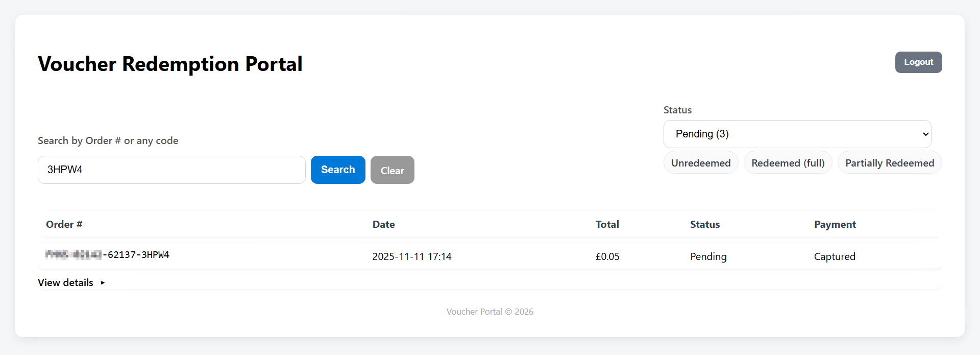Click the Payment column header
This screenshot has width=980, height=355.
pos(835,224)
